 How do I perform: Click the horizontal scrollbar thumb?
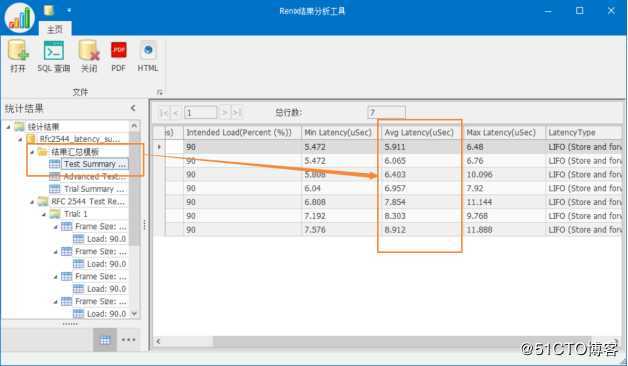[x=402, y=341]
